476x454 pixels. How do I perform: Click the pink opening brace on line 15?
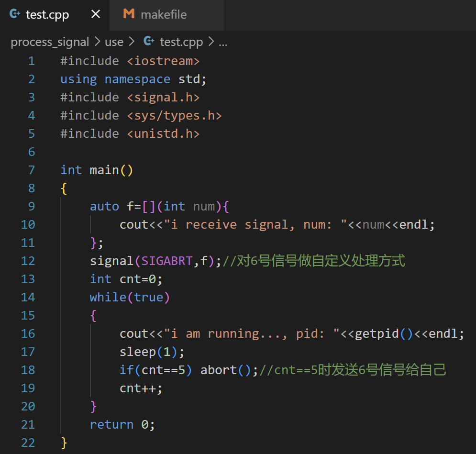[x=93, y=316]
